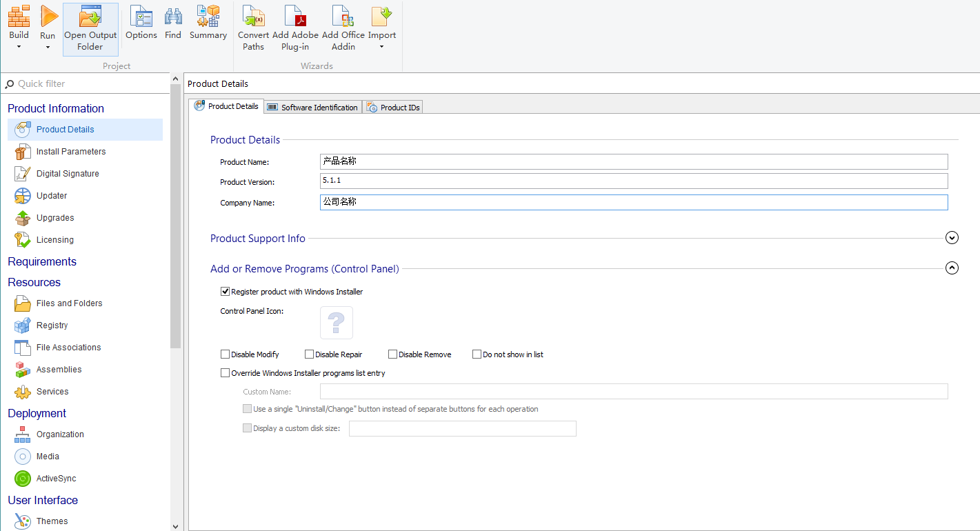Collapse Add or Remove Programs section
Screen dimensions: 980x531
click(x=952, y=268)
